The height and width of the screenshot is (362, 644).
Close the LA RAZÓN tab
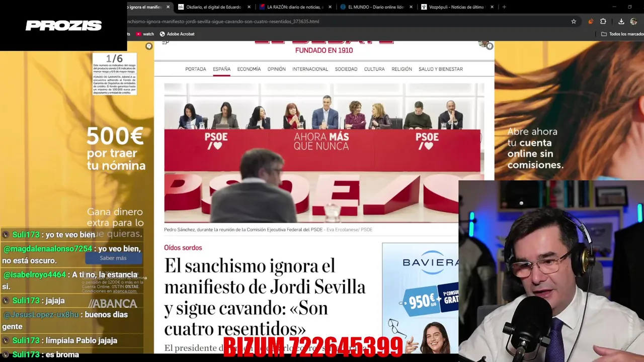coord(330,7)
